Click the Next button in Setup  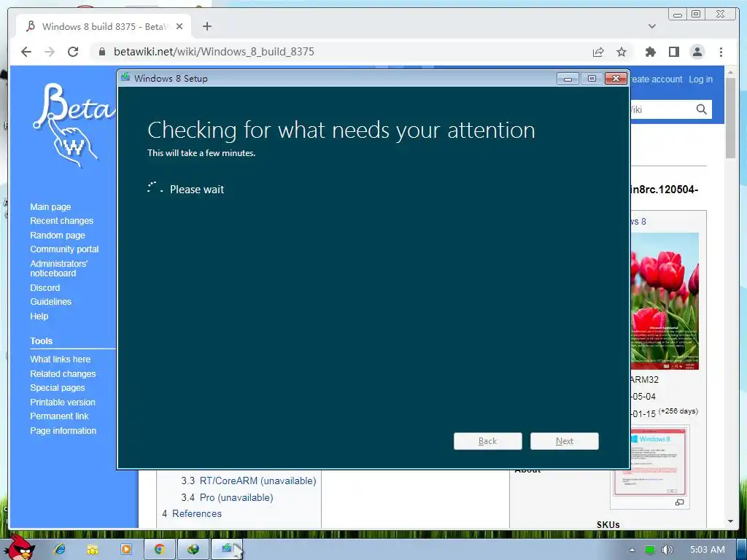(x=565, y=441)
